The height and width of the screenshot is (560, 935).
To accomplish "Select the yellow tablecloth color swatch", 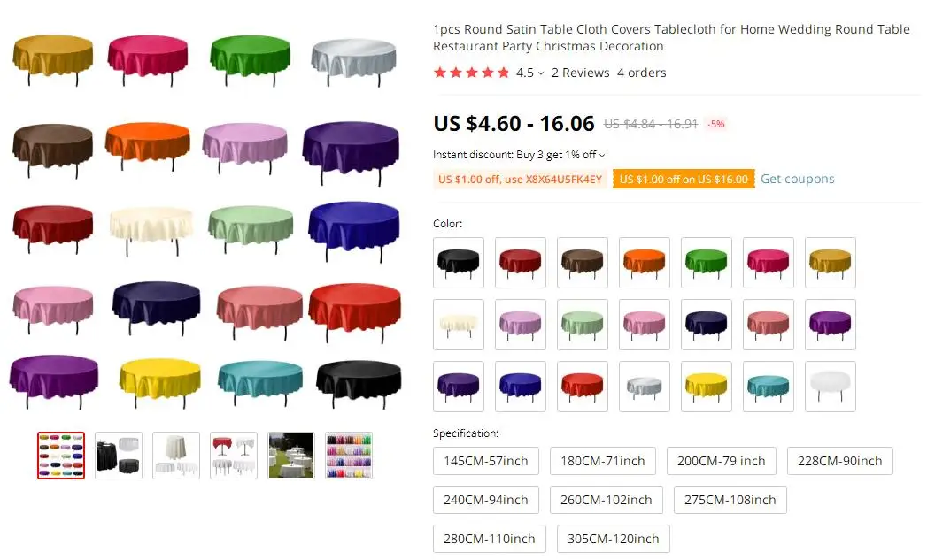I will 706,387.
